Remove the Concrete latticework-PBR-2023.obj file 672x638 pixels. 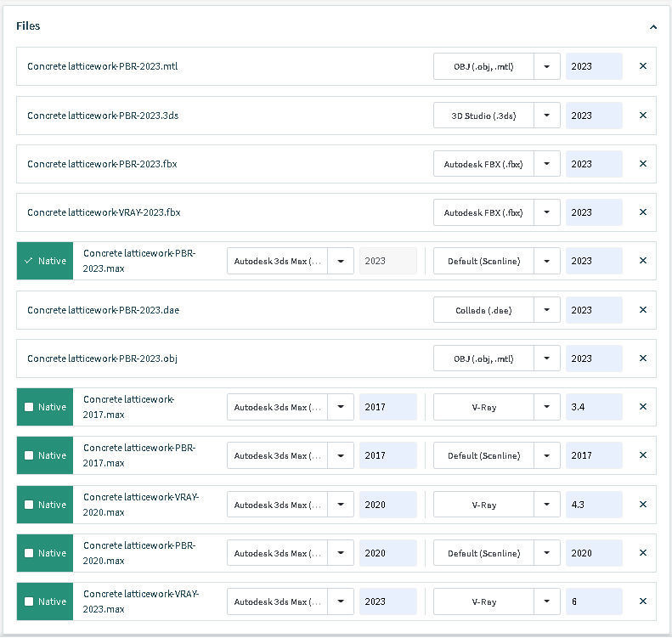point(642,359)
